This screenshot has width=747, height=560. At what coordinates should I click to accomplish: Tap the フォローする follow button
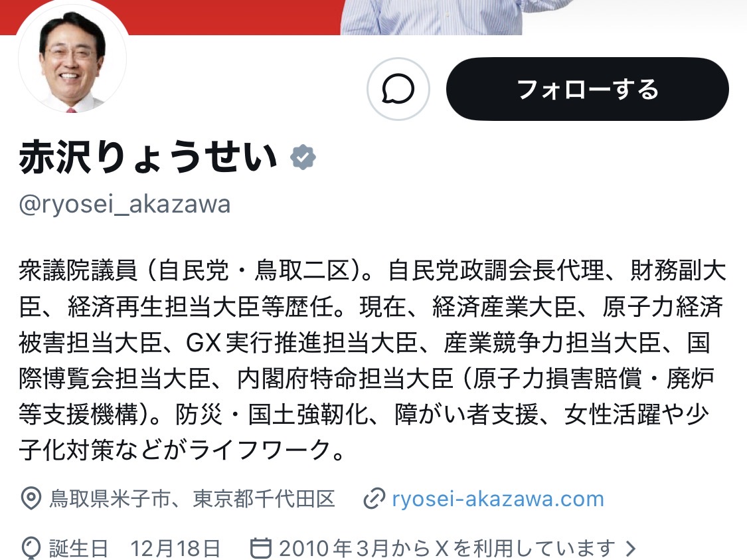tap(588, 89)
